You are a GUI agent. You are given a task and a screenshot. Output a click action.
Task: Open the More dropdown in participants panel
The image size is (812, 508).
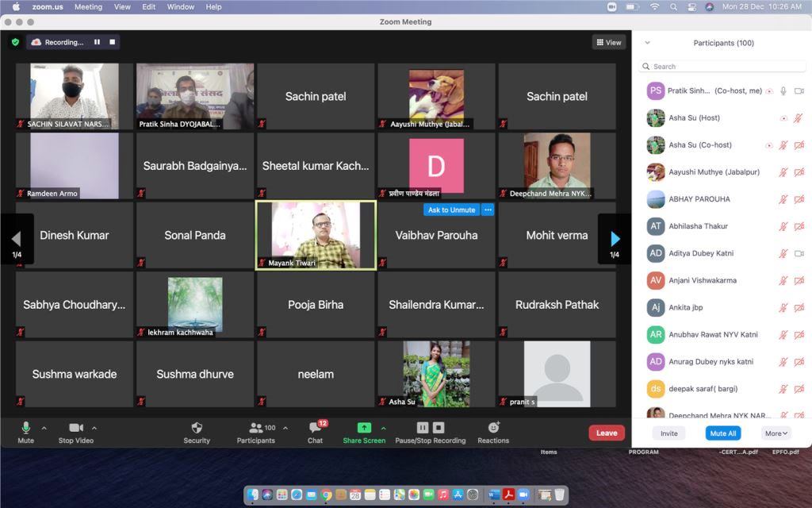(776, 433)
